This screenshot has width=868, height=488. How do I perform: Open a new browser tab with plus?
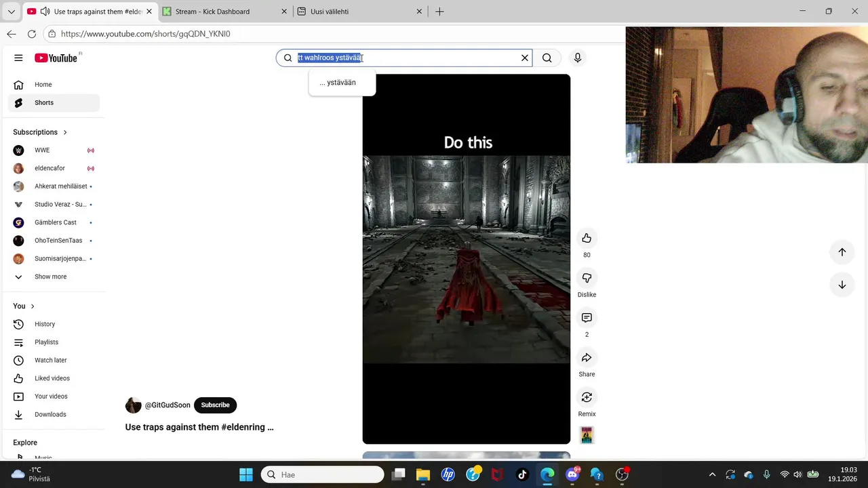439,12
